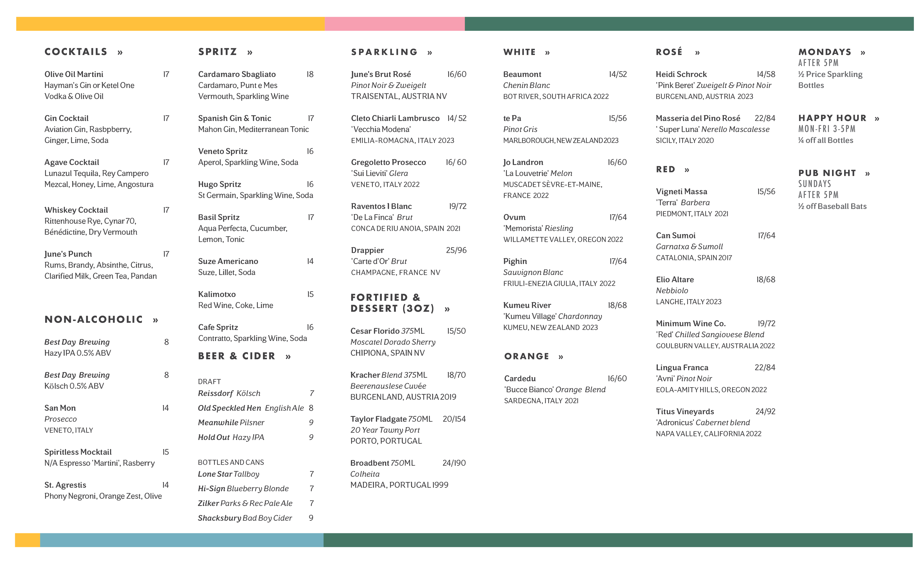This screenshot has height=561, width=924.
Task: Click the yellow bar at top left
Action: (170, 24)
